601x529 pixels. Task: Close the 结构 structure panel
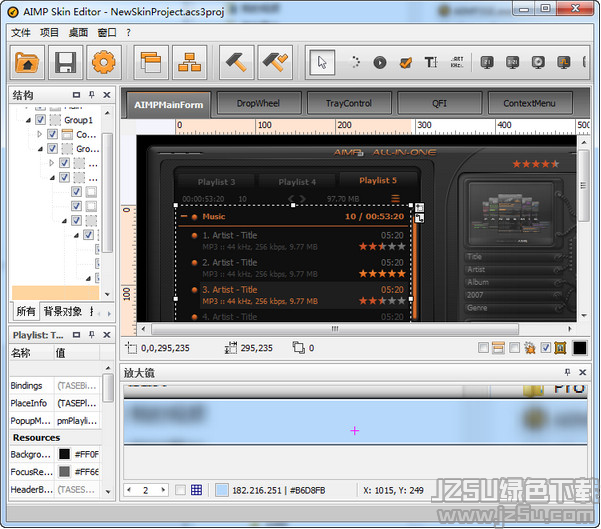(107, 95)
